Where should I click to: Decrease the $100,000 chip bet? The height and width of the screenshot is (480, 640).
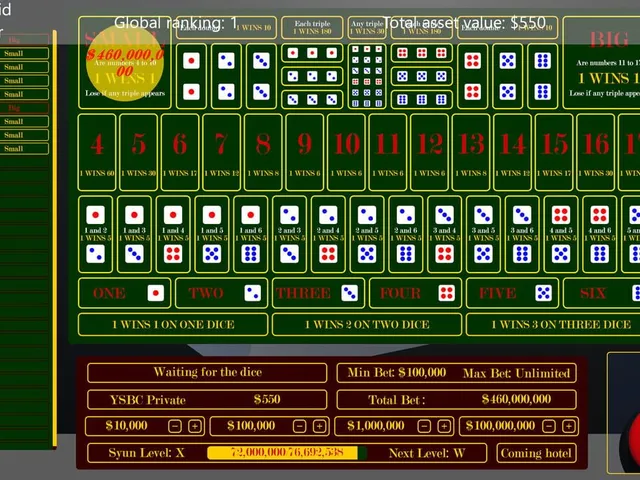tap(299, 427)
